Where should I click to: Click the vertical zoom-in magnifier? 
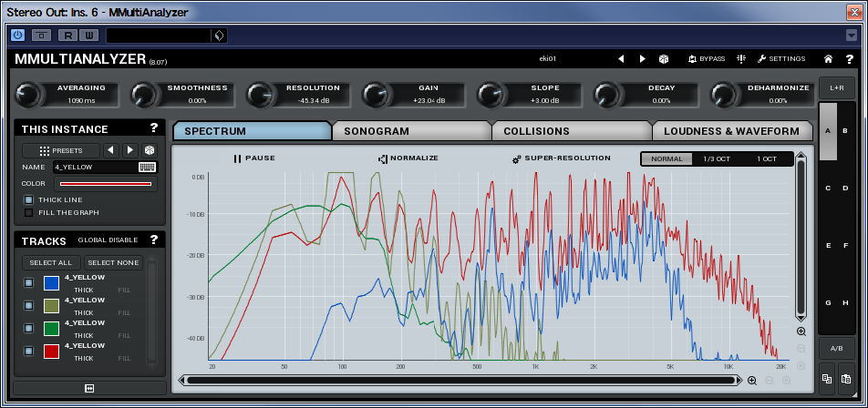click(x=801, y=331)
